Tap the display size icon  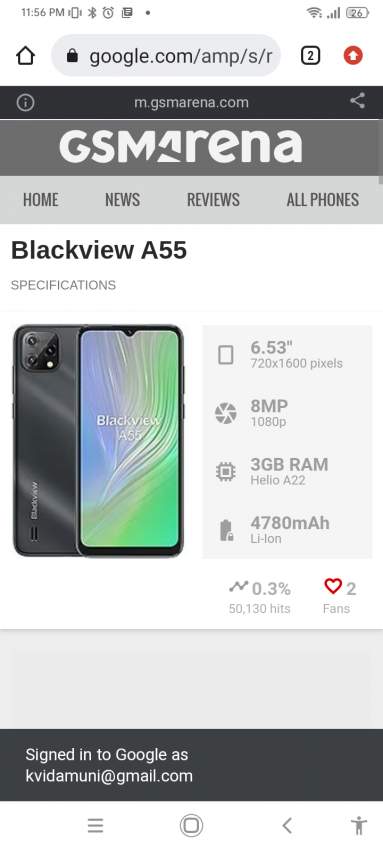[225, 355]
